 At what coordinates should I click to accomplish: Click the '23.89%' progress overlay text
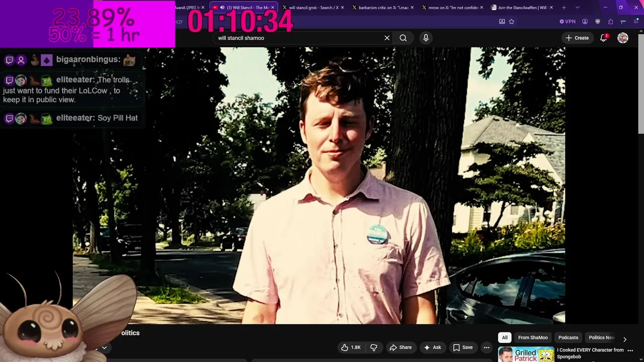click(x=93, y=18)
